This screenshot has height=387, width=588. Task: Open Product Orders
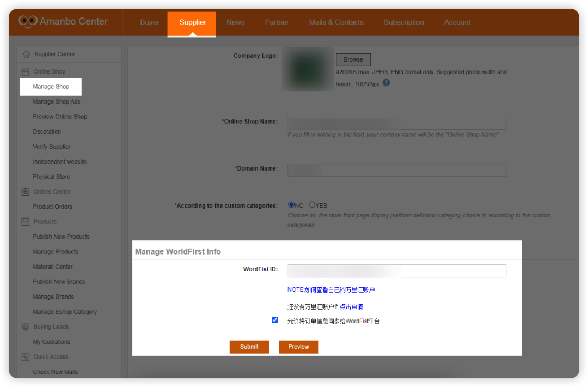(52, 207)
